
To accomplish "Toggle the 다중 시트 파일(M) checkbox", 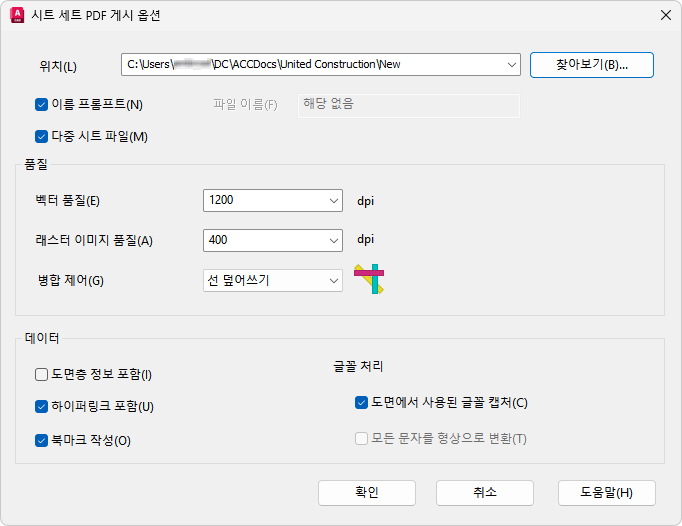I will 41,137.
